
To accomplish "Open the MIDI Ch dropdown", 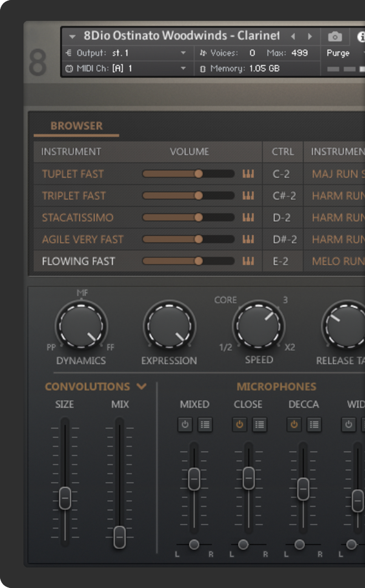I will click(183, 68).
